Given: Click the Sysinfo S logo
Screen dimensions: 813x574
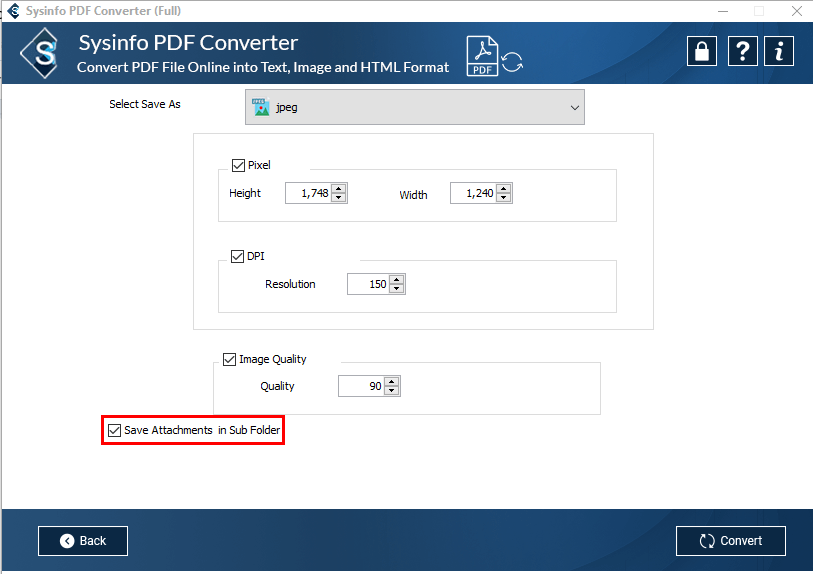Looking at the screenshot, I should [41, 53].
